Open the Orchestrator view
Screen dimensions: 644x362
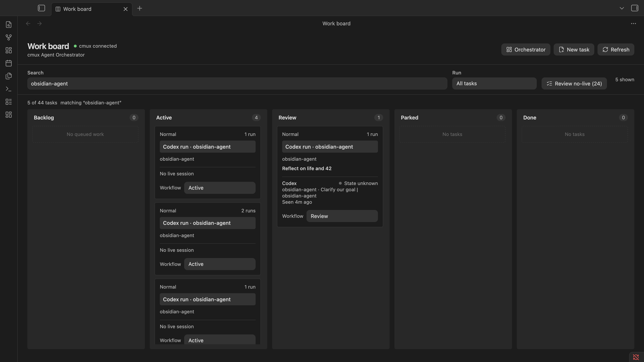pyautogui.click(x=526, y=49)
